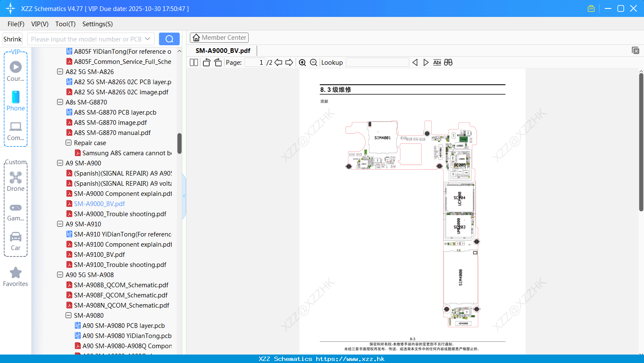Rotate the PDF page clockwise

coord(218,63)
